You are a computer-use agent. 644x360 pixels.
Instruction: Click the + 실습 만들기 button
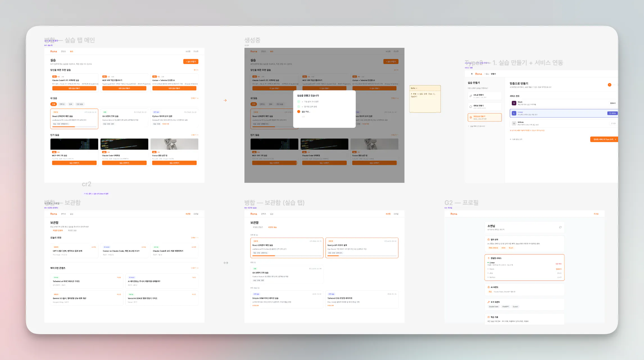click(x=191, y=61)
